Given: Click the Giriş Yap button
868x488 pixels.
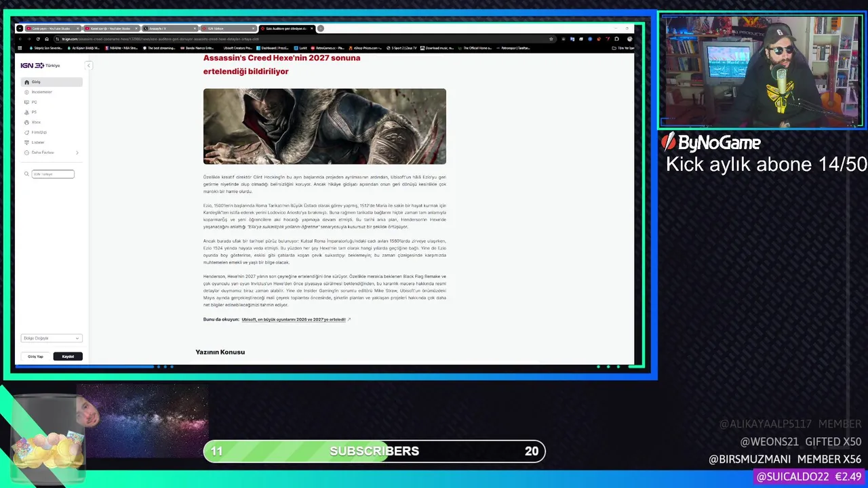Looking at the screenshot, I should coord(35,357).
